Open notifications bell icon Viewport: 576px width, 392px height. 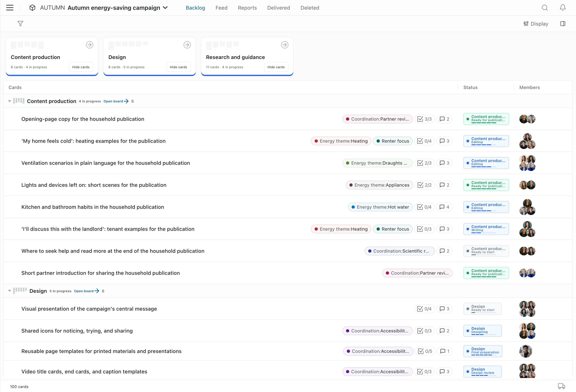(x=563, y=8)
